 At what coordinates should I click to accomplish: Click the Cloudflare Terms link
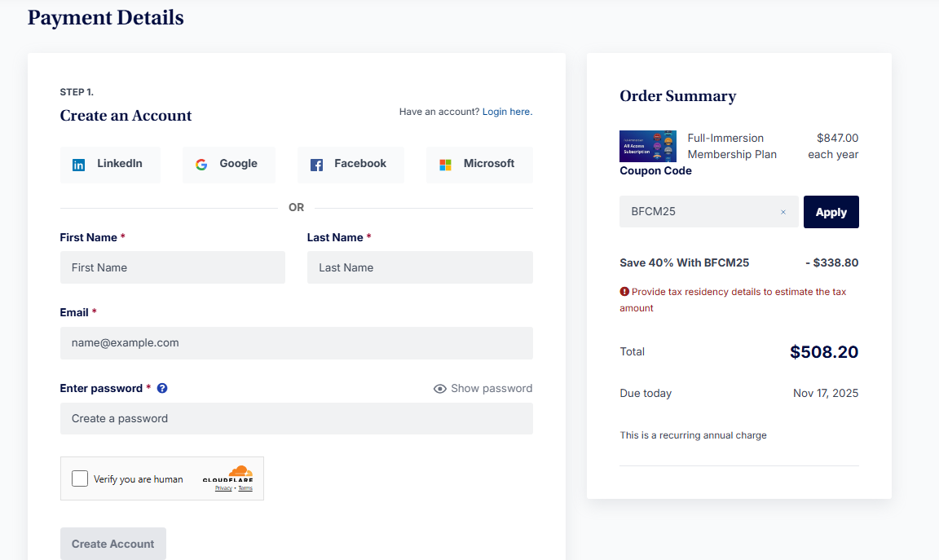[x=245, y=487]
